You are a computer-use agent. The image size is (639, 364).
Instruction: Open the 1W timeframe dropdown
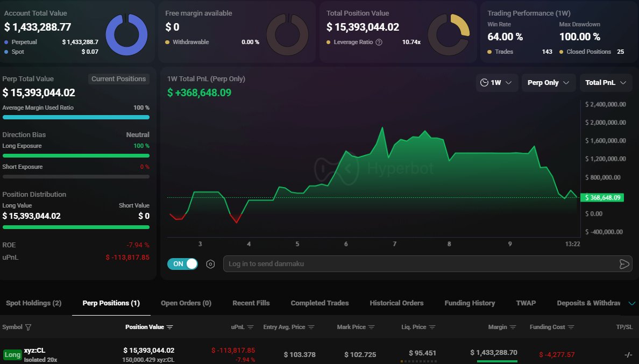click(x=496, y=82)
